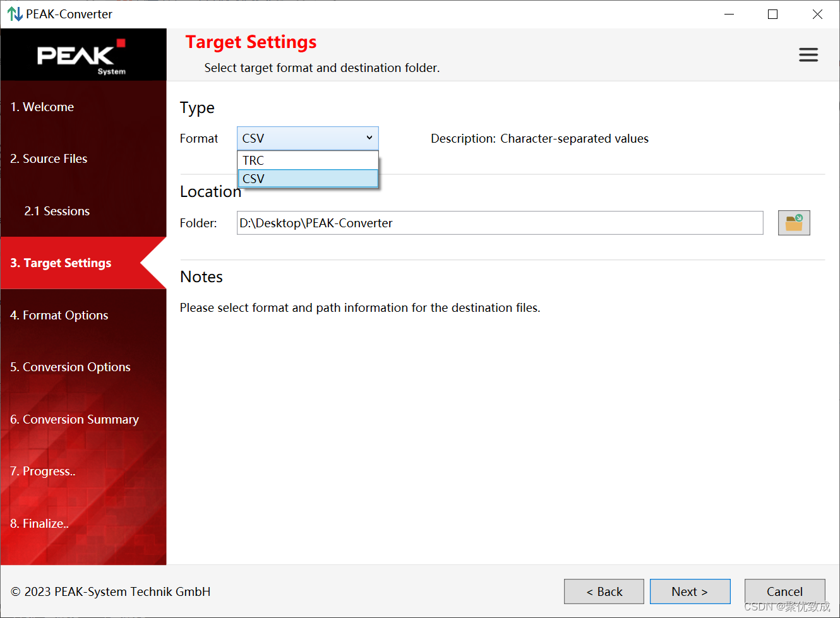
Task: Click the 'Please select format and path' note
Action: (x=360, y=307)
